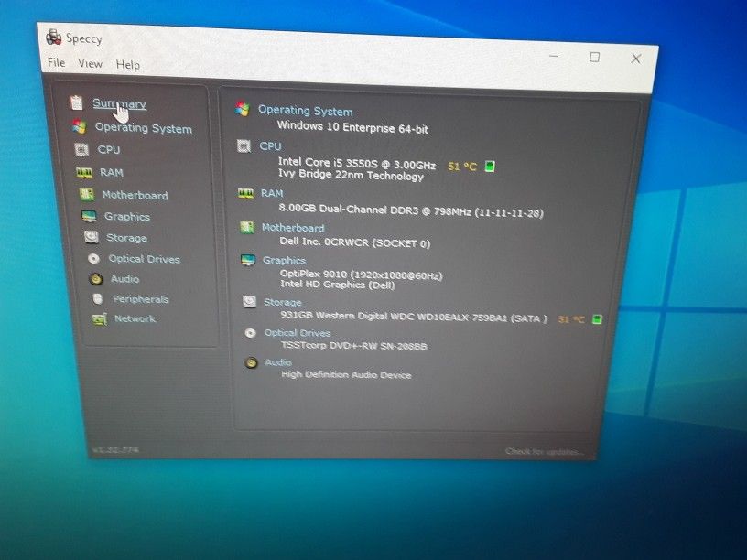Viewport: 747px width, 560px height.
Task: Minimize the Speccy window
Action: (554, 56)
